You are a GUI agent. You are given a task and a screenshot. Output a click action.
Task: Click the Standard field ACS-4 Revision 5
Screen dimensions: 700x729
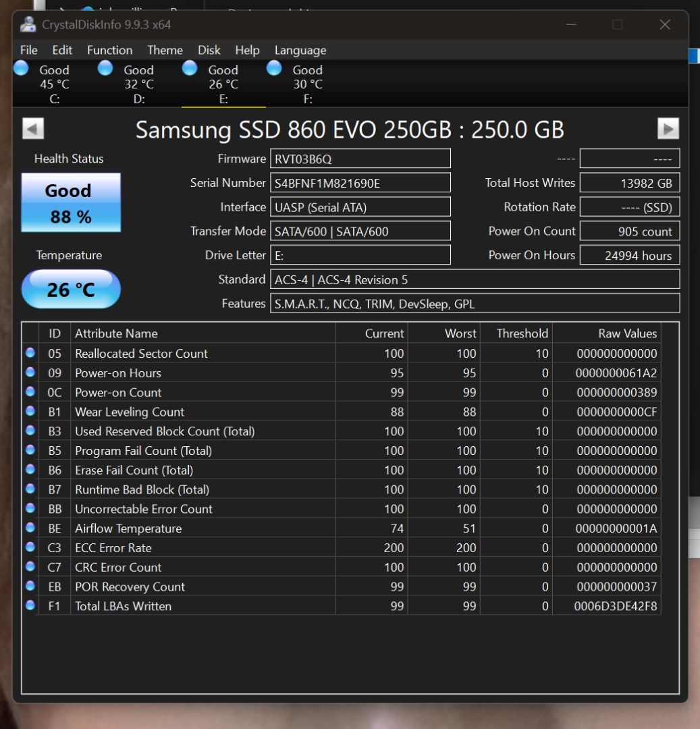coord(475,279)
